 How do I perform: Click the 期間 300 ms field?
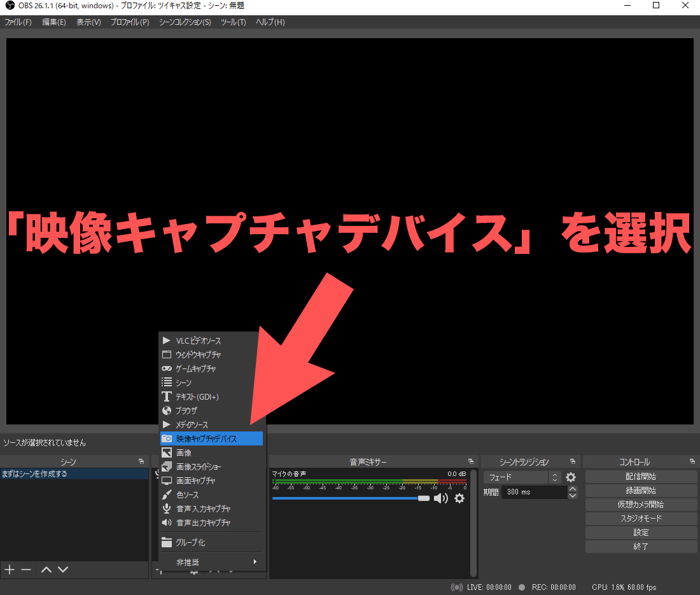(x=534, y=492)
